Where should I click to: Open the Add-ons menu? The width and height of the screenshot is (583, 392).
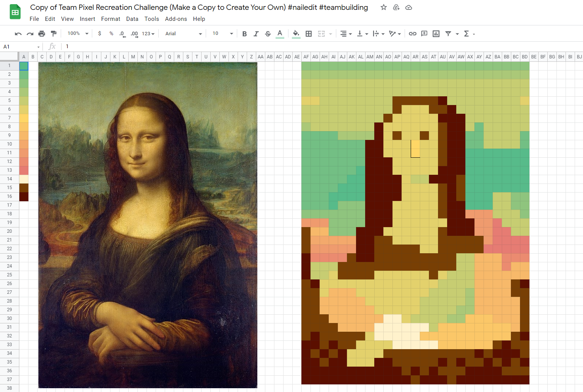point(176,19)
